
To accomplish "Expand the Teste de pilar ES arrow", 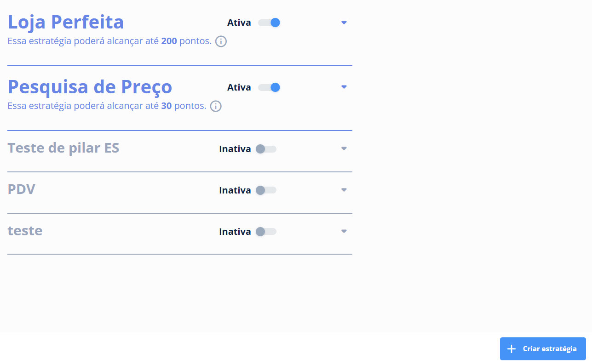I will click(344, 148).
